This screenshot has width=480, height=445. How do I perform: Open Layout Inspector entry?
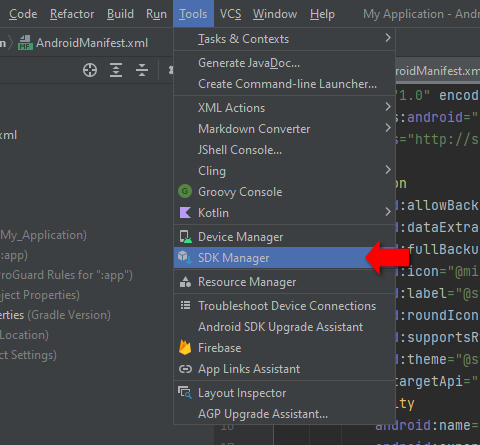[284, 393]
